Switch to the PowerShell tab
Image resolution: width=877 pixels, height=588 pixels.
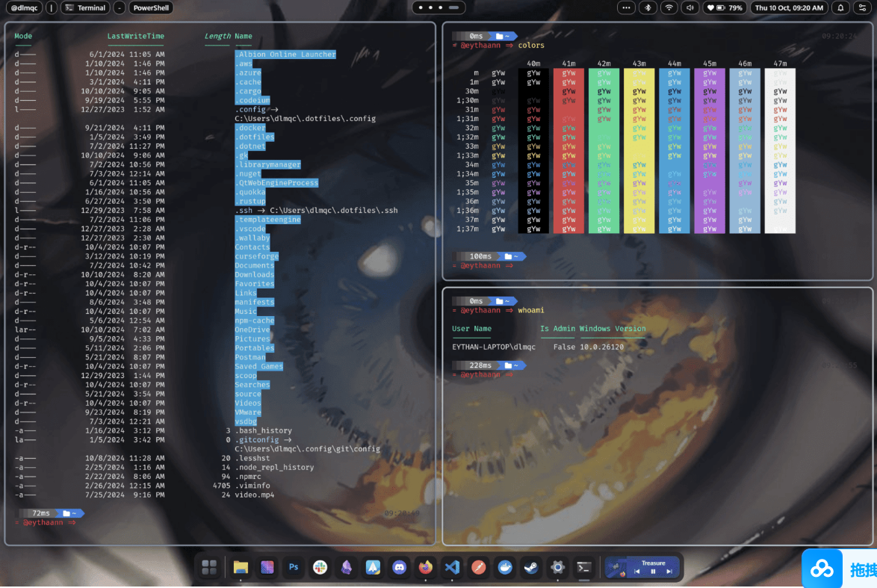(150, 7)
